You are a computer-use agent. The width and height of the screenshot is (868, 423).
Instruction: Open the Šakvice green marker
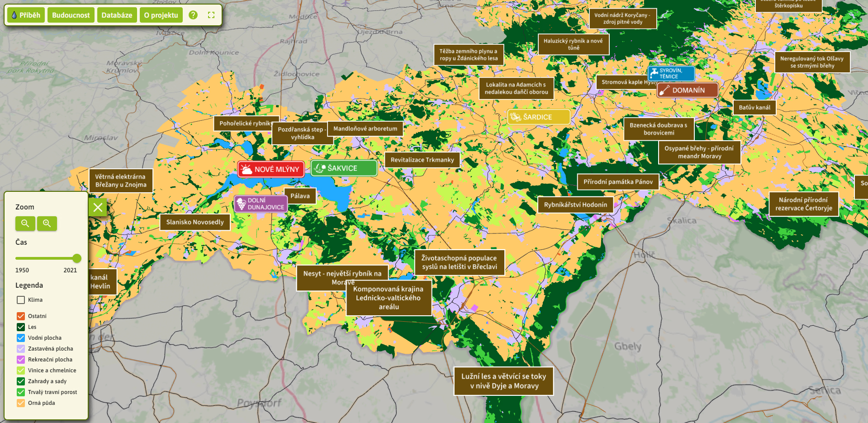coord(344,168)
